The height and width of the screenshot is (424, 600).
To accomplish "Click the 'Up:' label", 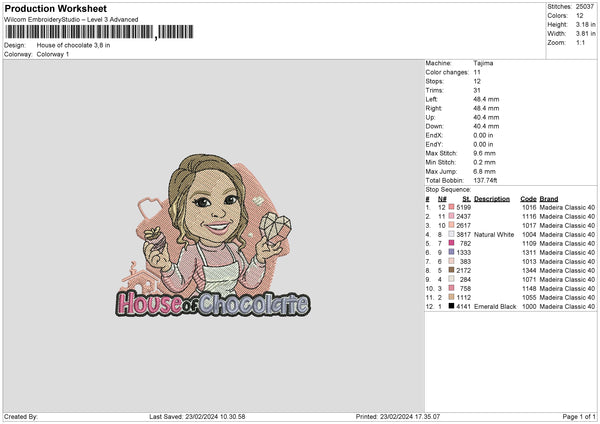I will 430,117.
